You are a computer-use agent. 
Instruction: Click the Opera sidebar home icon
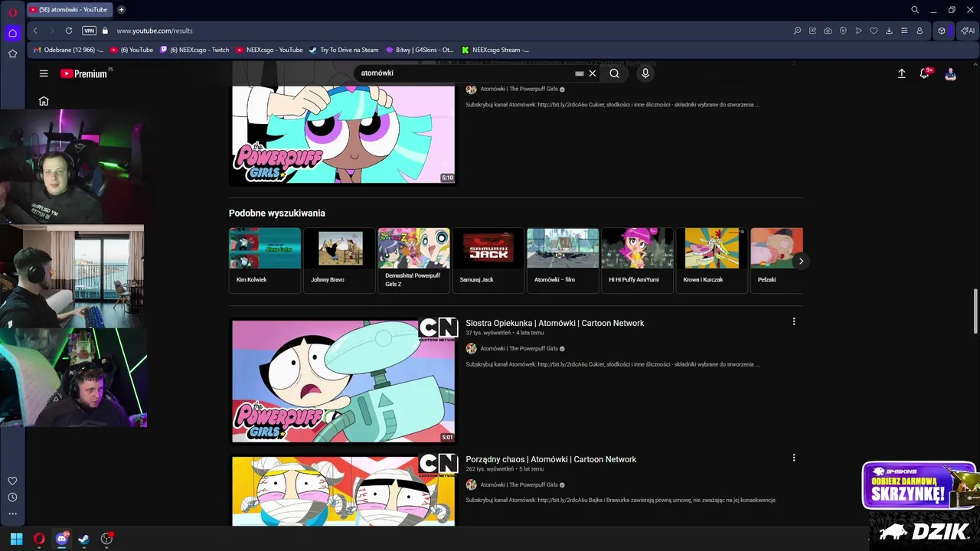(x=12, y=33)
